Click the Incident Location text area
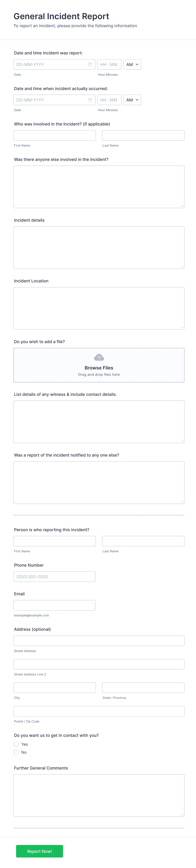Viewport: 196px width, 868px height. [x=99, y=308]
